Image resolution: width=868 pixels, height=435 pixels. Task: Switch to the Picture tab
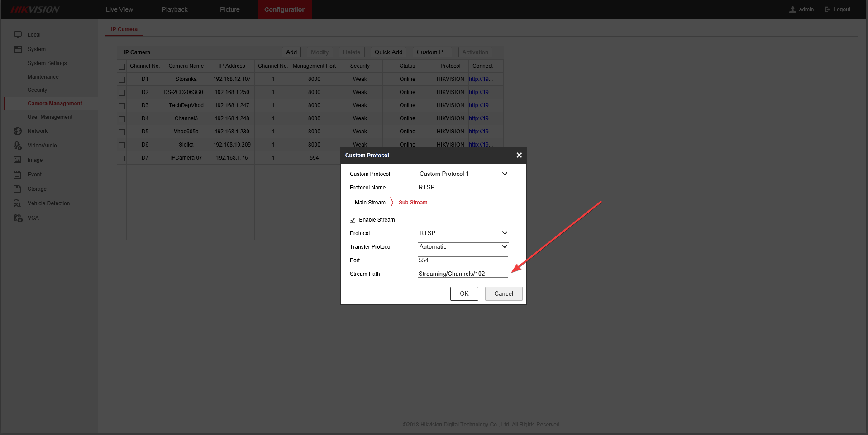pyautogui.click(x=230, y=9)
